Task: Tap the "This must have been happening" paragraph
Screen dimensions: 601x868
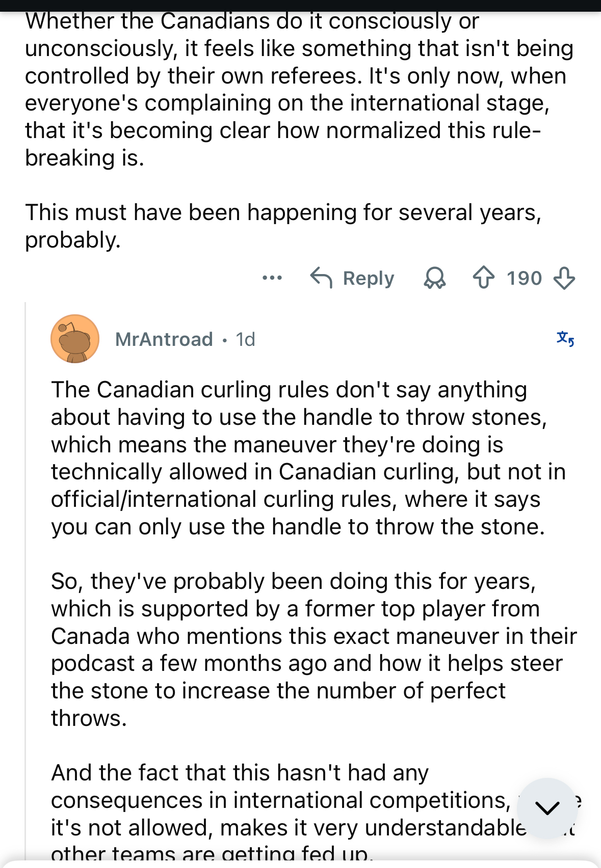Action: point(283,226)
